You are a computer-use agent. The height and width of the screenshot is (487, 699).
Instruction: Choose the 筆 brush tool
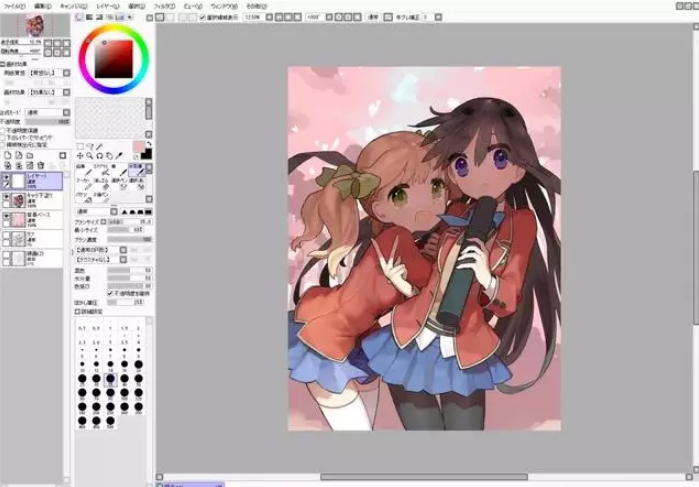(x=119, y=169)
